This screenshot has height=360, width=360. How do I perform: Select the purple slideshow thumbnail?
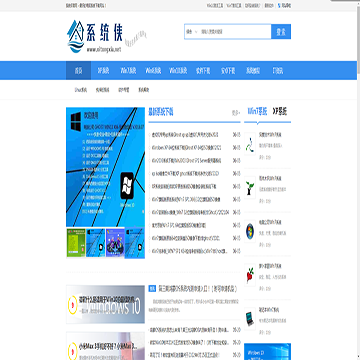click(115, 243)
